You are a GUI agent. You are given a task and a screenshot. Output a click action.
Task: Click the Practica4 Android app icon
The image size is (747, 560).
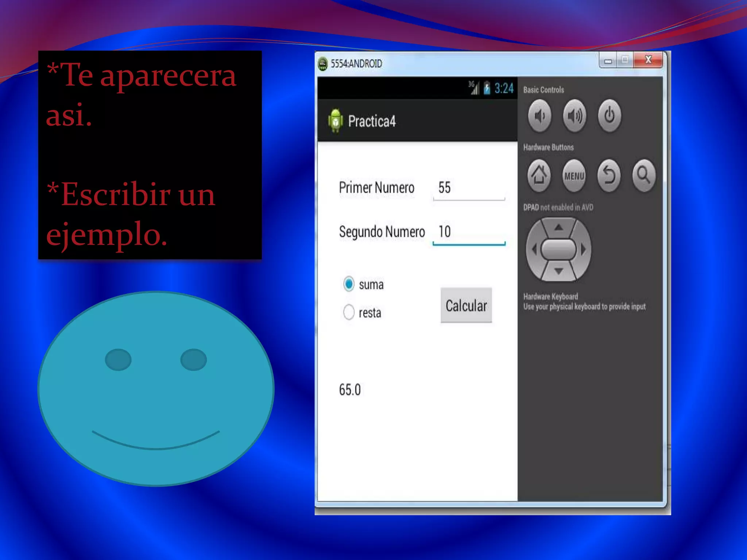335,121
